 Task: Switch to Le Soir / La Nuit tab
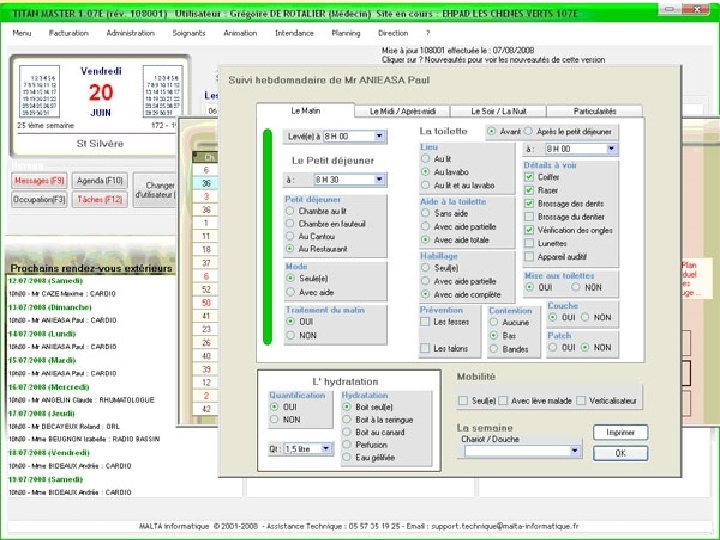(x=499, y=111)
